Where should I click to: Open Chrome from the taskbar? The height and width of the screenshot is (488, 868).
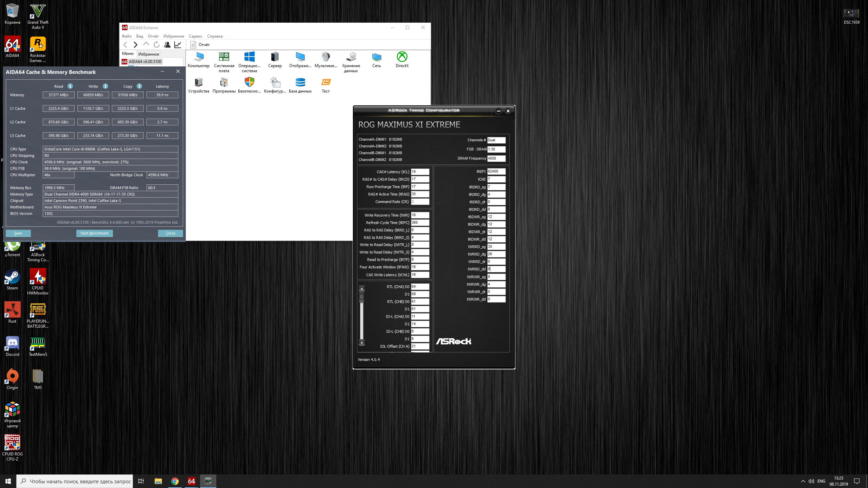pyautogui.click(x=175, y=481)
